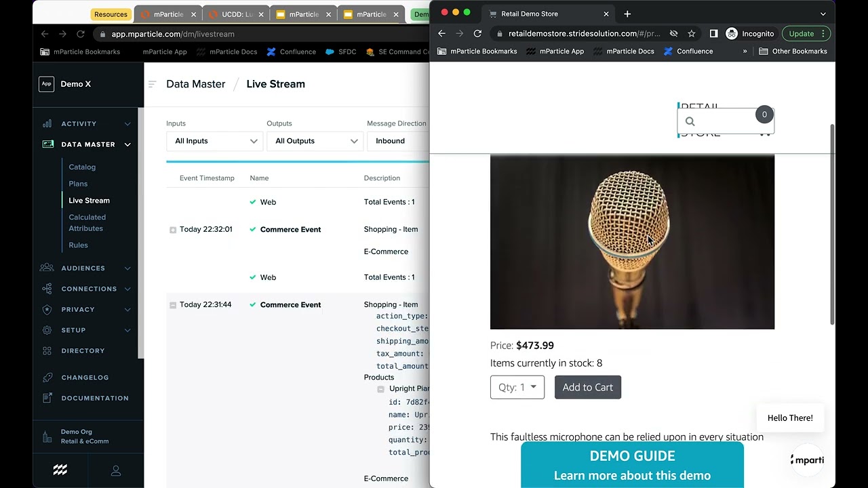Click the search magnifier in Retail Demo Store
Viewport: 868px width, 488px height.
pos(690,121)
